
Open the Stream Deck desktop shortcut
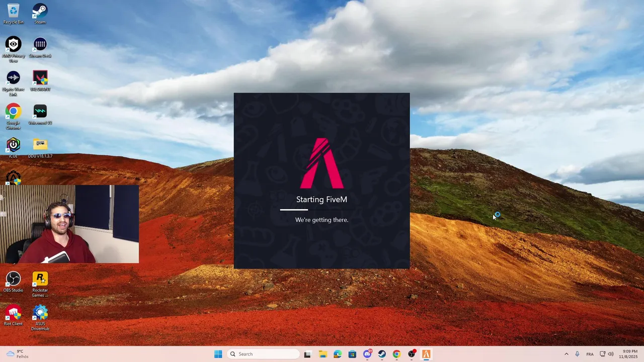pyautogui.click(x=40, y=47)
